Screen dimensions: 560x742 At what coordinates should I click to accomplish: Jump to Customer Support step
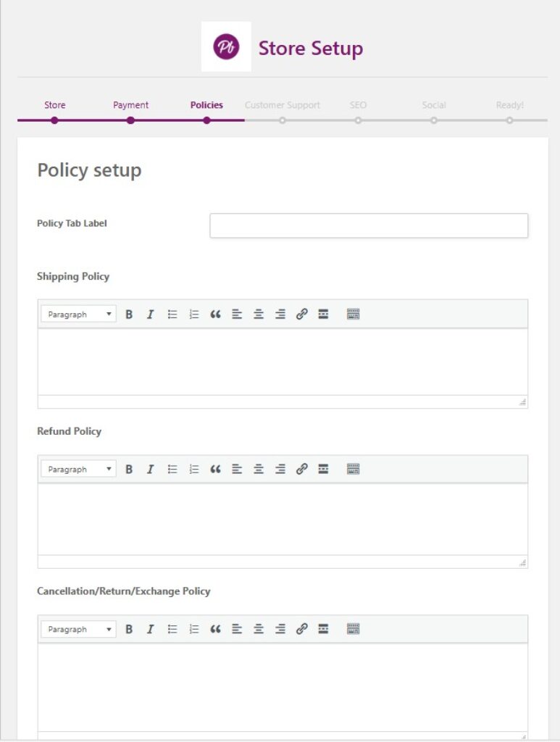coord(282,106)
